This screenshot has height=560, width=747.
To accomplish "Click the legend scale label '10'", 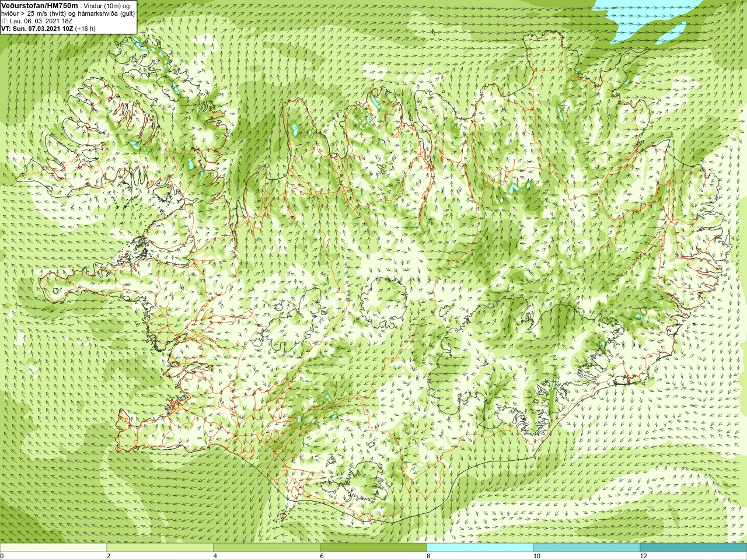I will [536, 556].
